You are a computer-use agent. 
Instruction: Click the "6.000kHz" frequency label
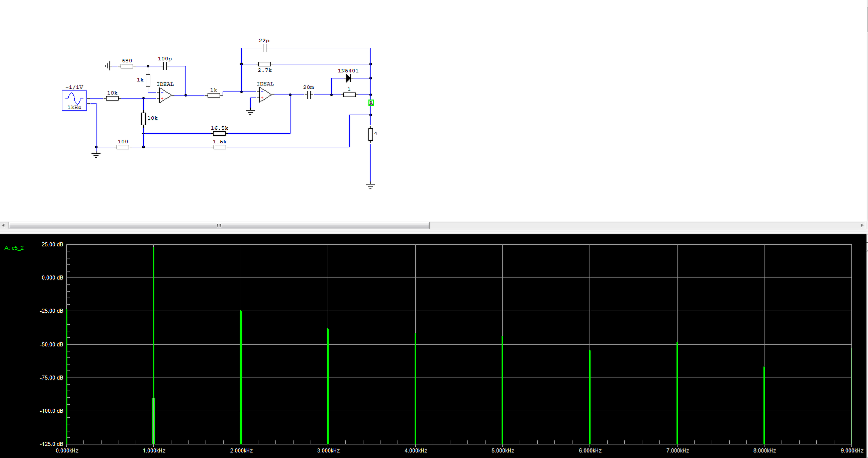(590, 450)
